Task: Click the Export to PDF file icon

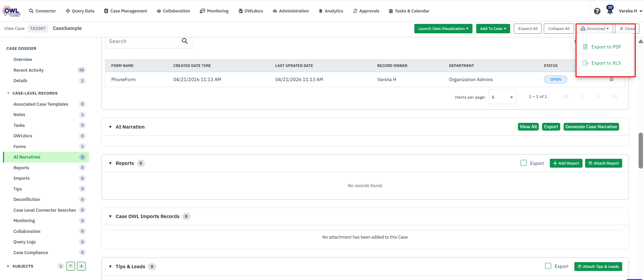Action: click(585, 47)
